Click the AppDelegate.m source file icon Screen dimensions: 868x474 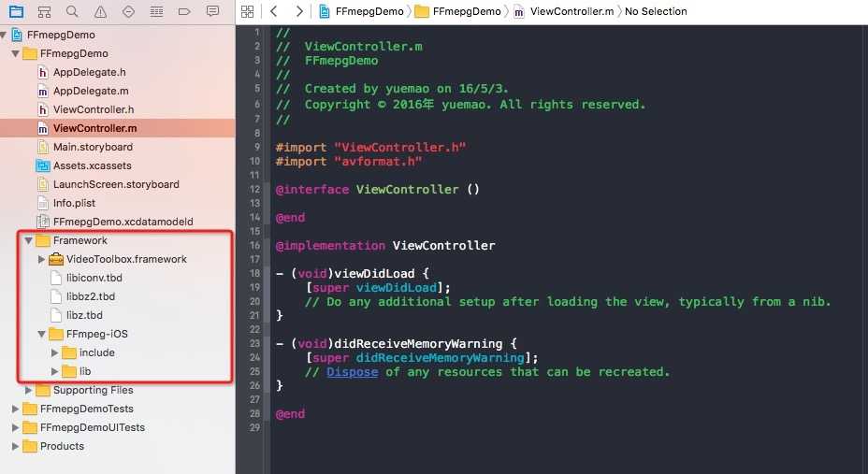point(43,92)
